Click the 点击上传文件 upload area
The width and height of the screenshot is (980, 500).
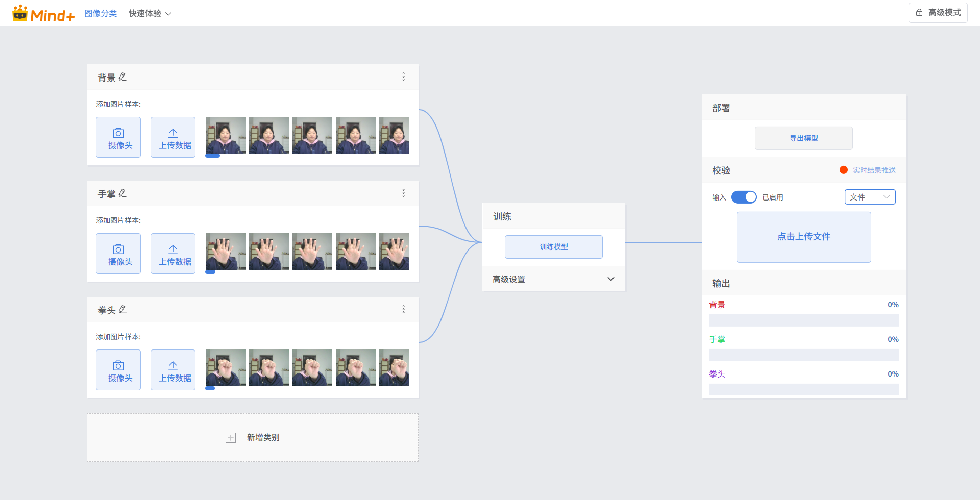click(x=804, y=237)
